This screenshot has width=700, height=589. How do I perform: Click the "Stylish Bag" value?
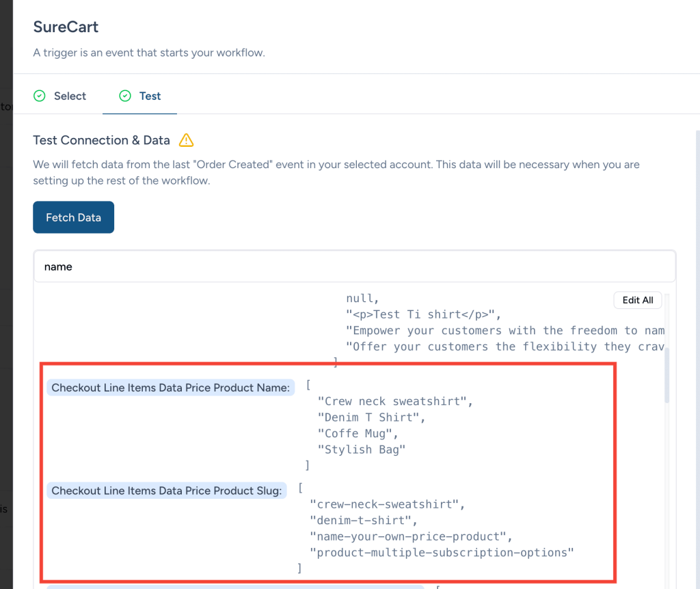[365, 450]
